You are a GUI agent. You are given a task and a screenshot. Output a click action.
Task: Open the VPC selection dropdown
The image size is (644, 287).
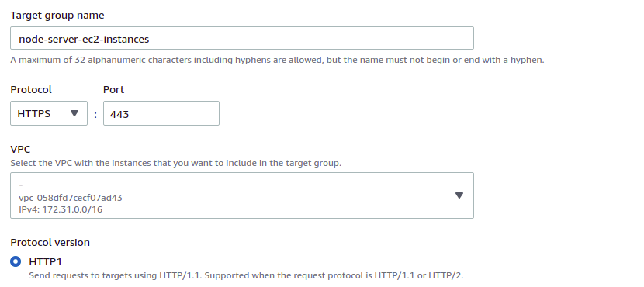[x=242, y=195]
